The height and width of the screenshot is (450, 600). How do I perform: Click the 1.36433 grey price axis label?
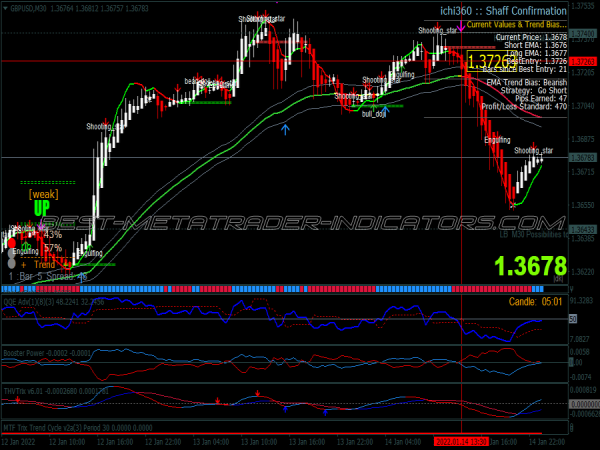(x=584, y=230)
